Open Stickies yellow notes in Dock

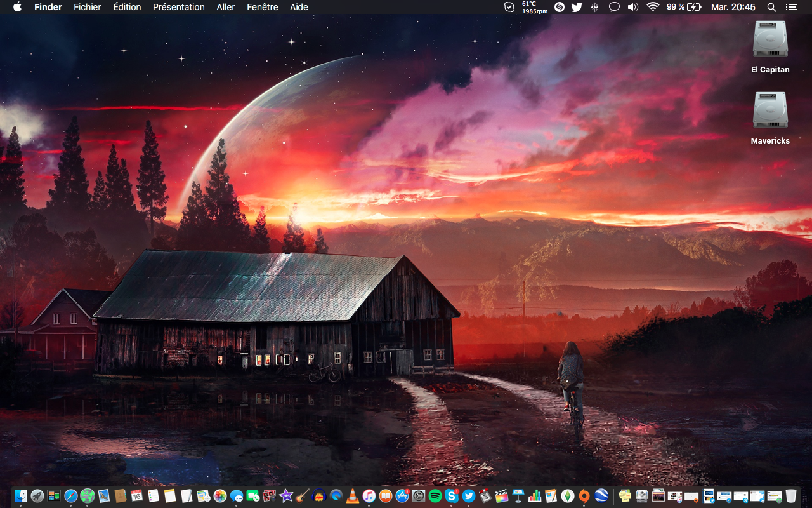pyautogui.click(x=625, y=496)
